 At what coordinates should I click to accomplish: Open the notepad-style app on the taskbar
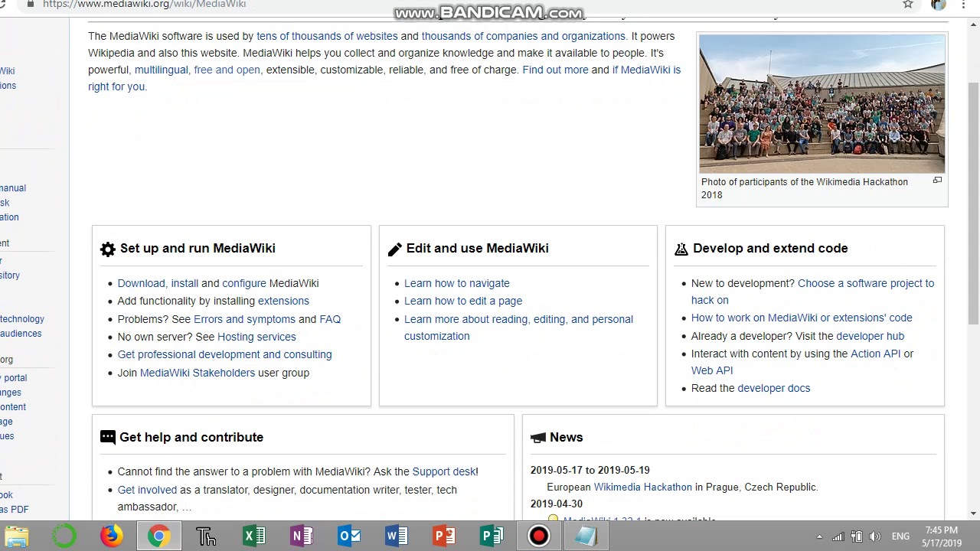pyautogui.click(x=586, y=536)
